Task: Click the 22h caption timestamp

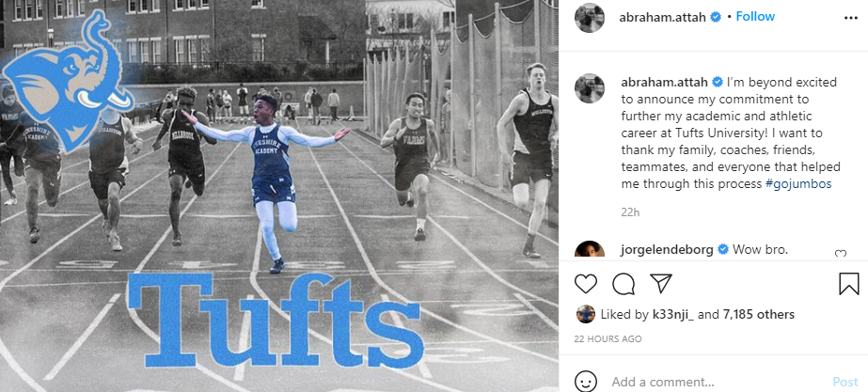Action: point(630,212)
